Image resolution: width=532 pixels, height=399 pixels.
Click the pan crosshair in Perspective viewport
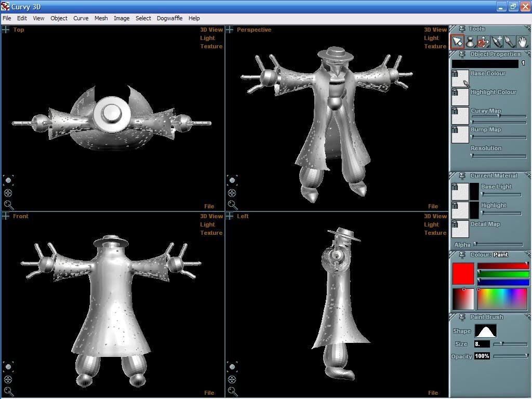(232, 193)
